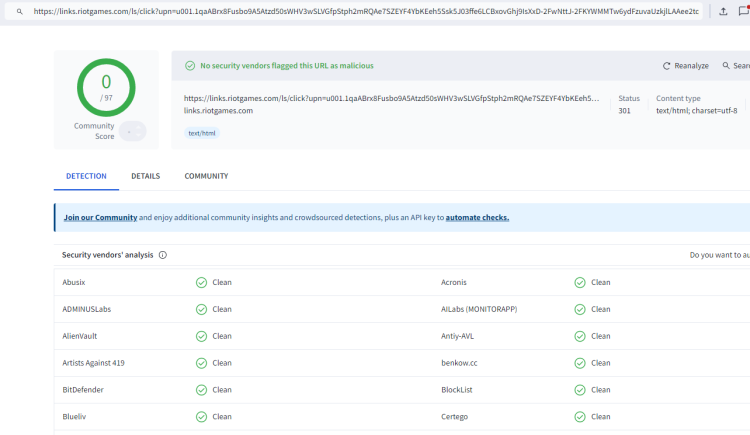This screenshot has height=435, width=750.
Task: Click the AILabs (MONITORAPP) vendor name
Action: (x=479, y=309)
